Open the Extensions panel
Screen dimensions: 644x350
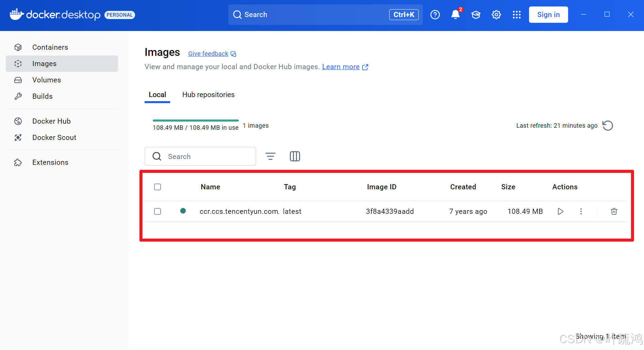50,162
